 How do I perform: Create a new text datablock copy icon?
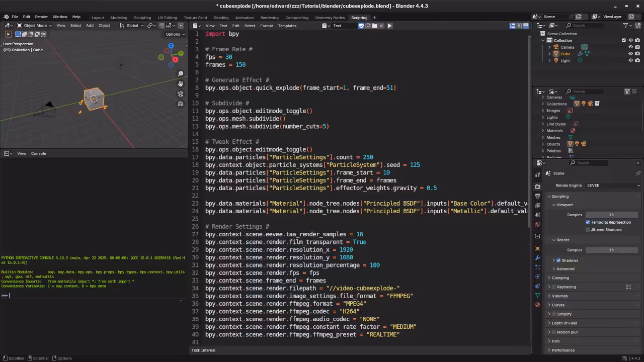point(368,26)
